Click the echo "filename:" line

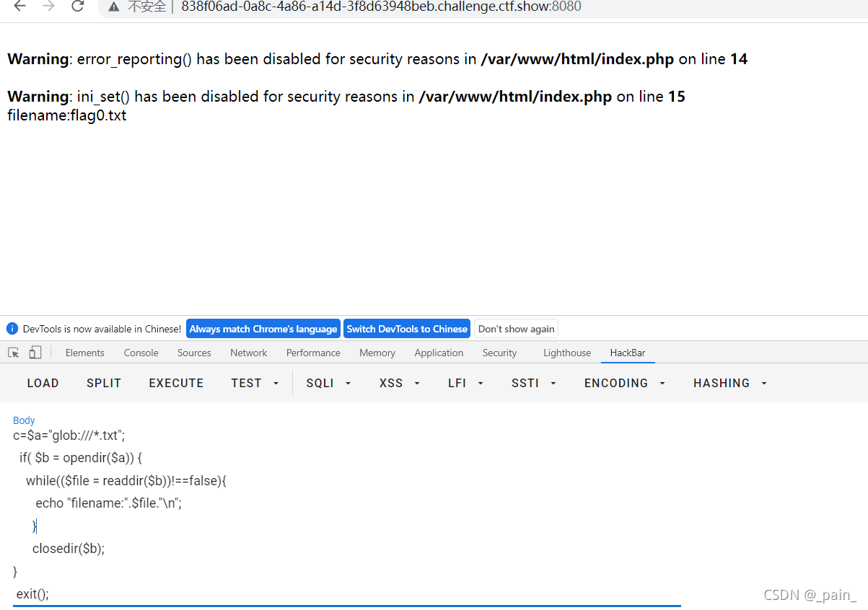(x=109, y=503)
